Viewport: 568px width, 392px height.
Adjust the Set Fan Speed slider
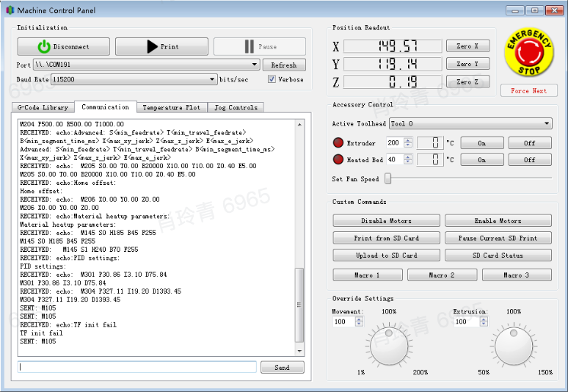[388, 178]
